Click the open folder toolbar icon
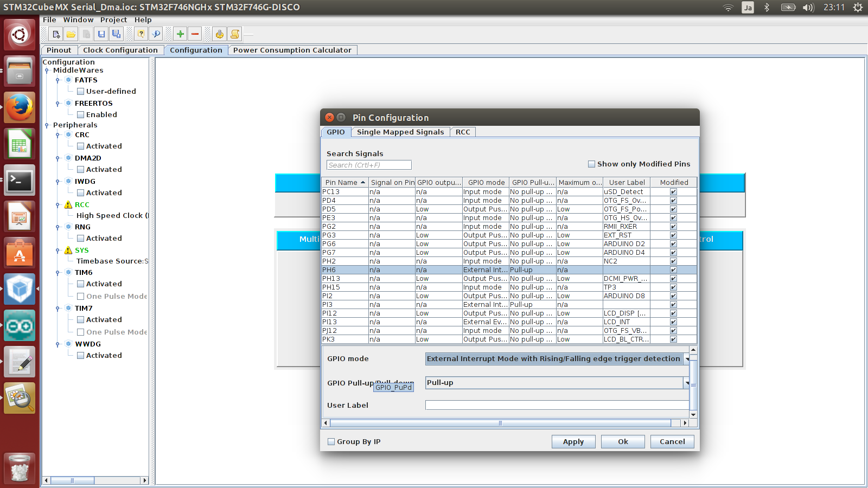 coord(71,34)
